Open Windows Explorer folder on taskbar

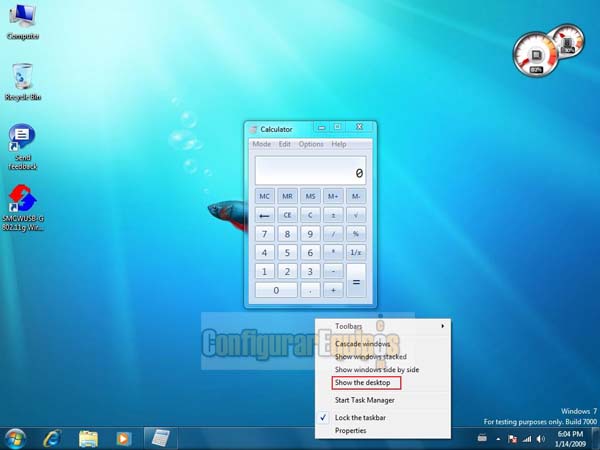[x=88, y=439]
